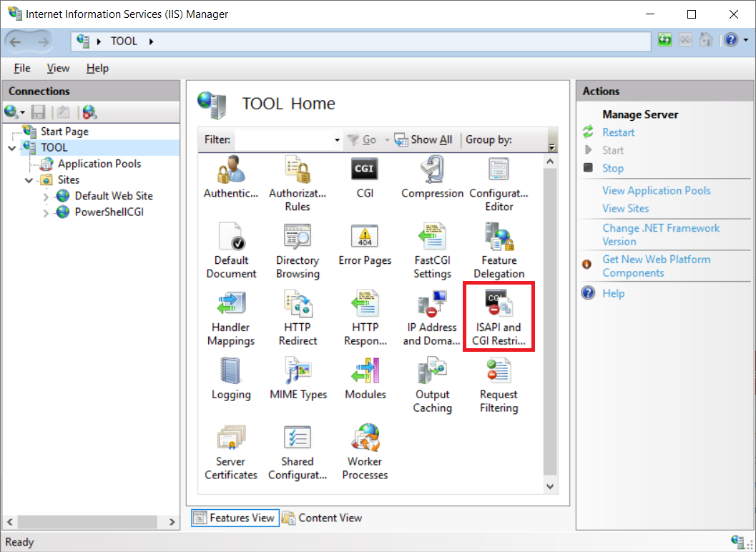This screenshot has width=756, height=552.
Task: Expand breadcrumb arrow after TOOL
Action: coord(151,41)
